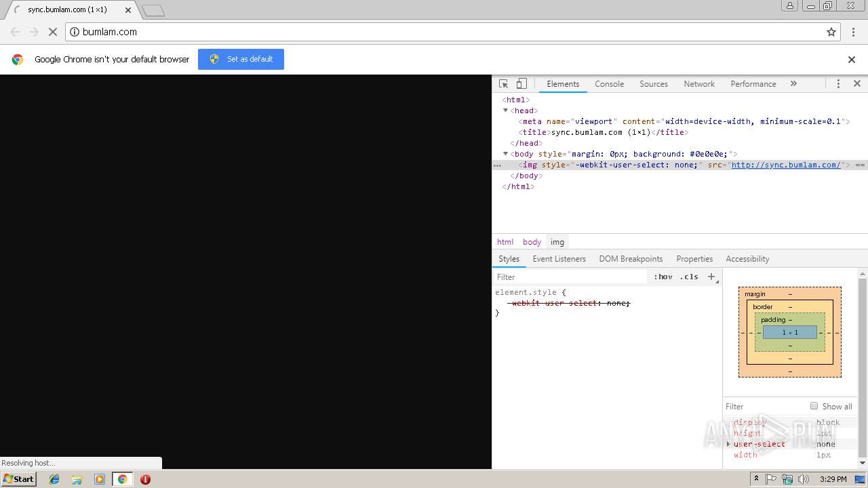
Task: Switch to the Network tab
Action: coord(699,84)
